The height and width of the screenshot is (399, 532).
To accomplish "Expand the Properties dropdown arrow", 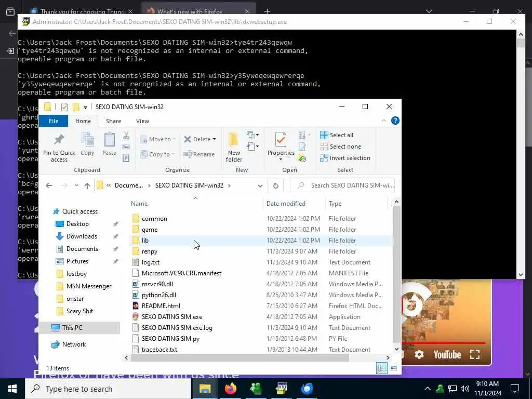I will pyautogui.click(x=281, y=159).
